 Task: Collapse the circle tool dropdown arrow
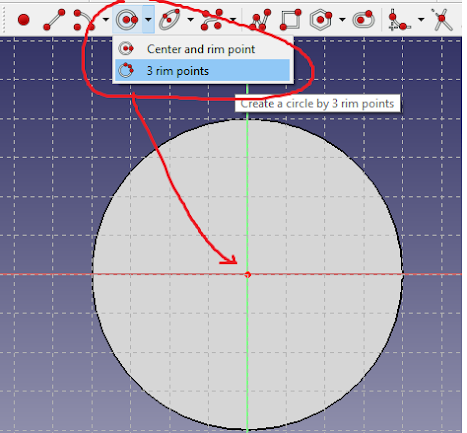point(148,20)
